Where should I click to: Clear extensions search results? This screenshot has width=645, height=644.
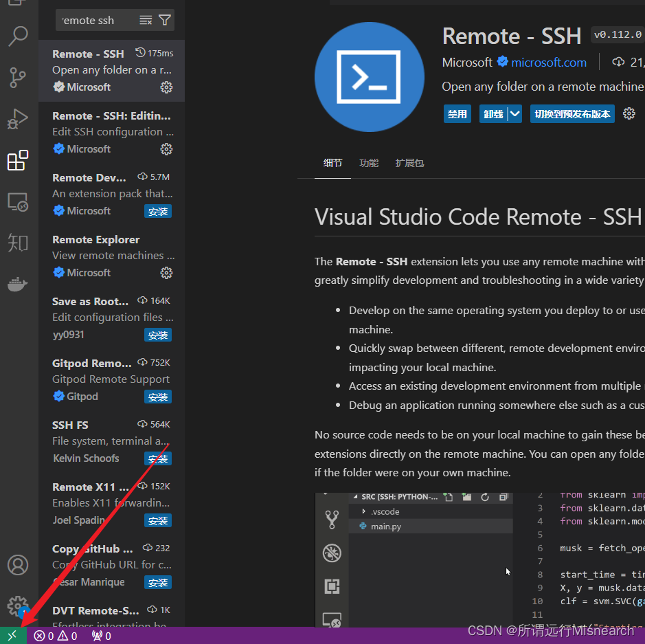[x=146, y=20]
